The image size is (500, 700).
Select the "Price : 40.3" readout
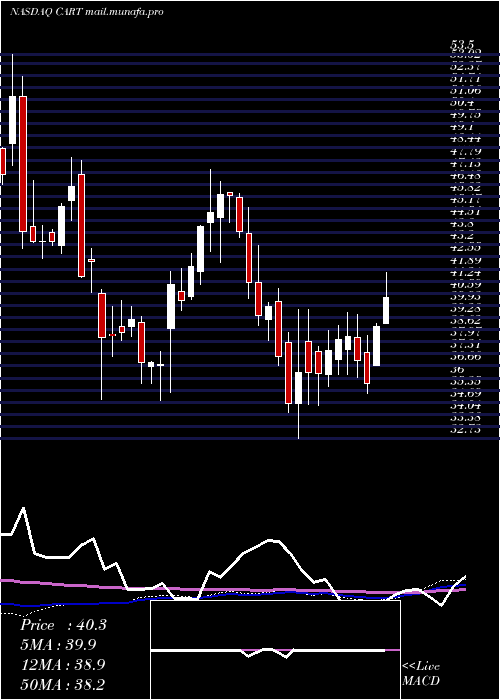point(63,625)
